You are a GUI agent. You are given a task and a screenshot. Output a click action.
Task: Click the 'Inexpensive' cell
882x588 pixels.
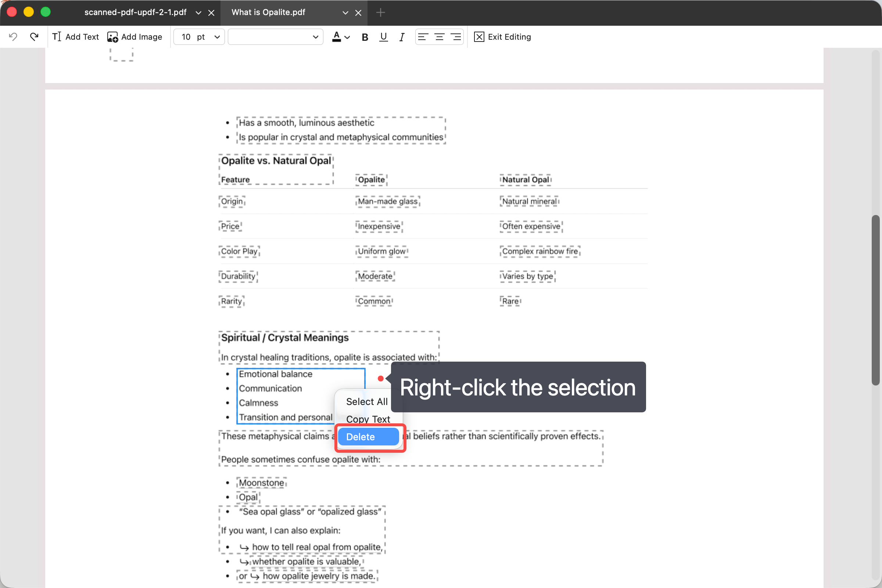coord(379,226)
